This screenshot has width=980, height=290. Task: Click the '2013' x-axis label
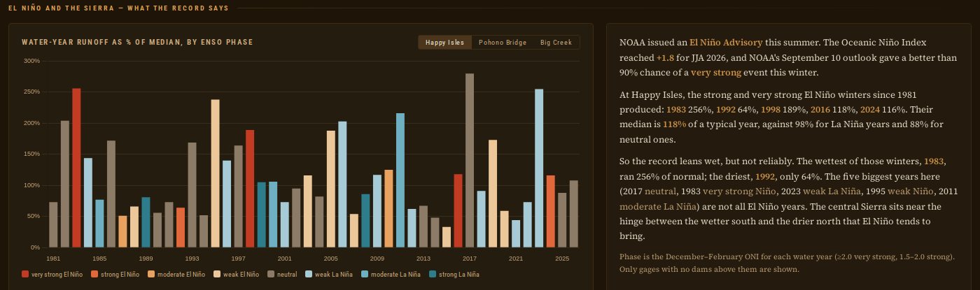[x=423, y=259]
